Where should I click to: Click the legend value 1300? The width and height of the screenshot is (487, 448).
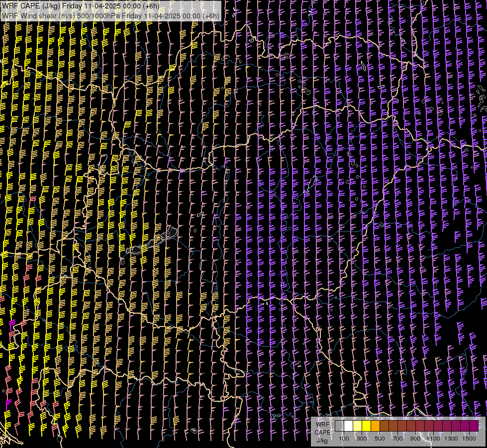tap(451, 439)
